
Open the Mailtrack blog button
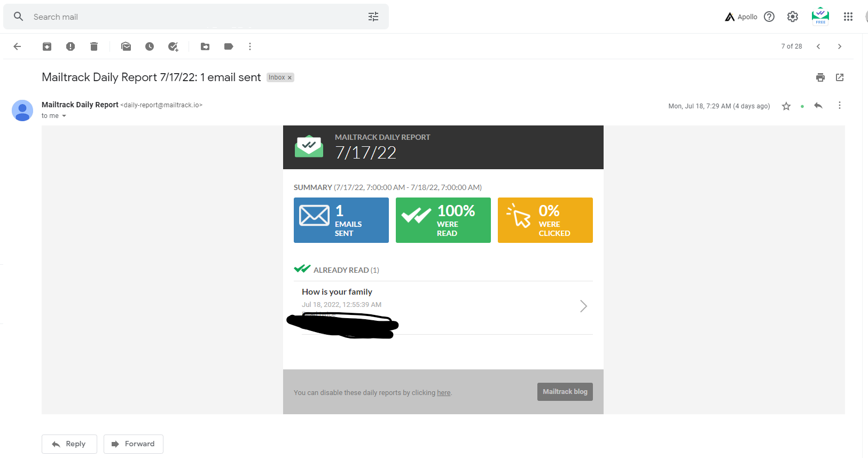(x=565, y=392)
